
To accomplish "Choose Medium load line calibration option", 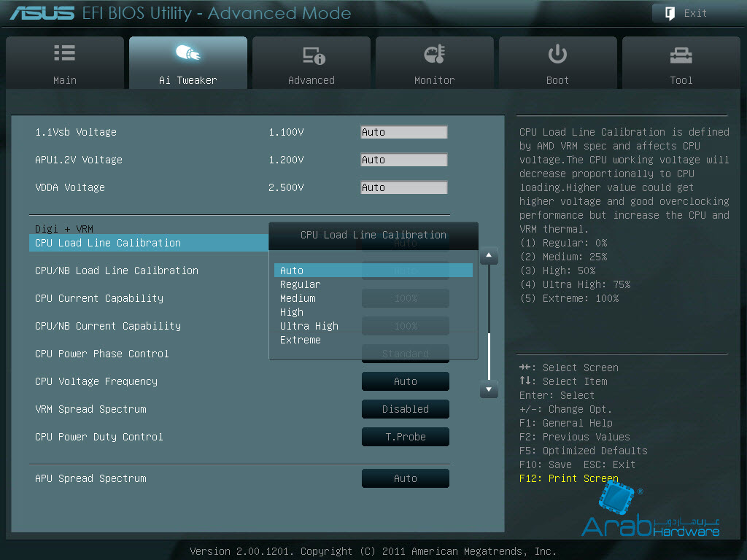I will (298, 298).
